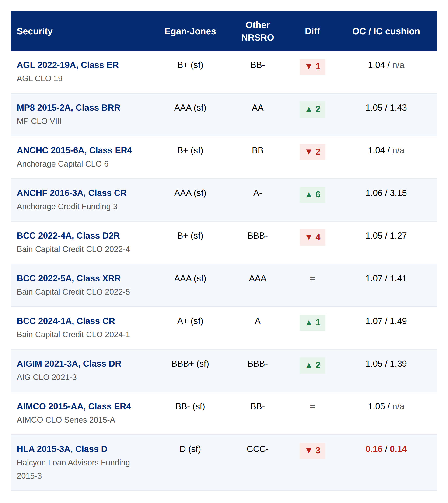Click the red down-3 diff badge for HLA

click(312, 451)
